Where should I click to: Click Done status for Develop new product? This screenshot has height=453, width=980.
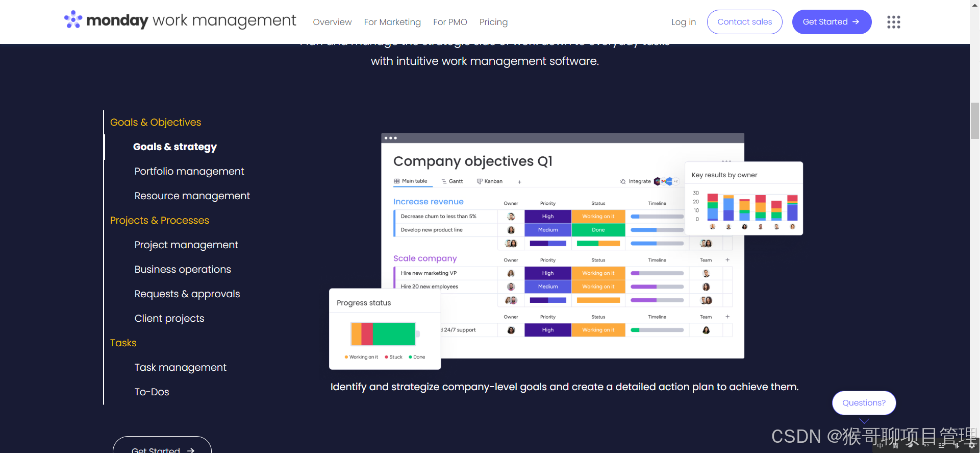coord(598,230)
